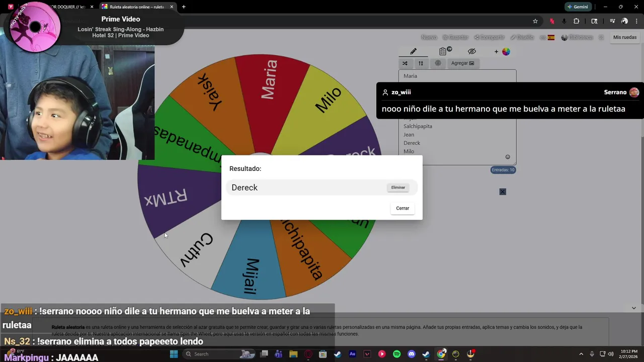Sort entries with sort icon
Image resolution: width=644 pixels, height=362 pixels.
tap(421, 63)
